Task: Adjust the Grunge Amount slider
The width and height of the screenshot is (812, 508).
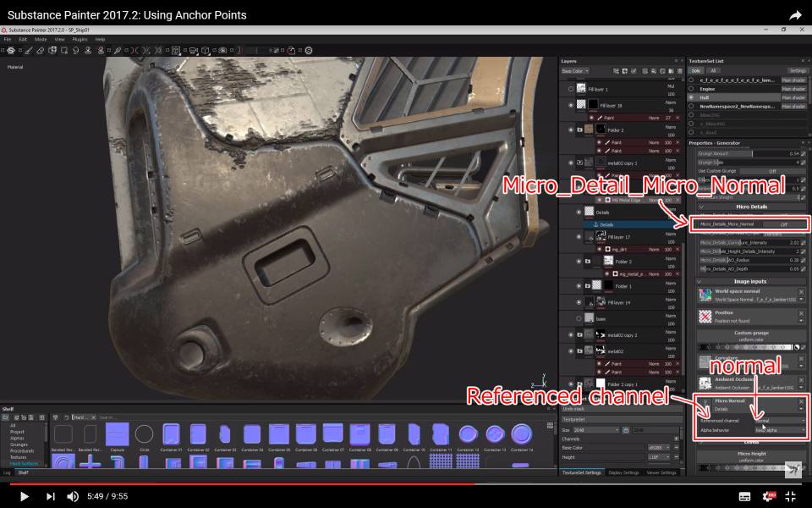Action: tap(749, 154)
